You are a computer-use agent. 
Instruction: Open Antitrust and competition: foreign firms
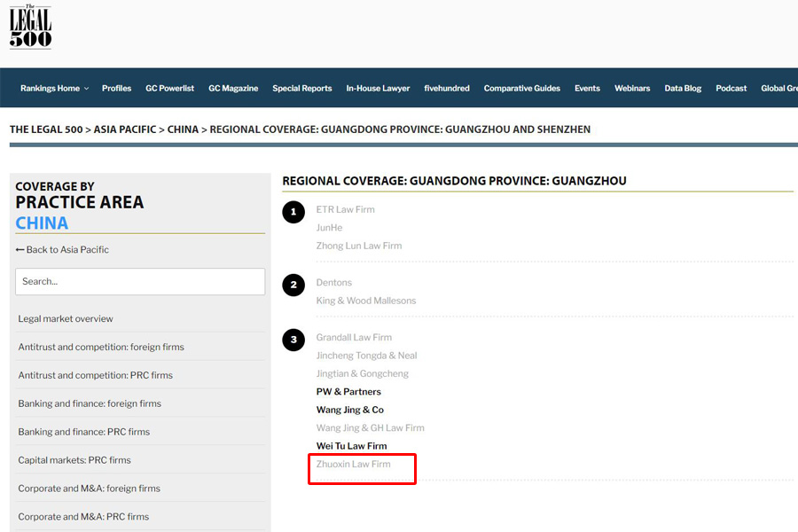(101, 347)
